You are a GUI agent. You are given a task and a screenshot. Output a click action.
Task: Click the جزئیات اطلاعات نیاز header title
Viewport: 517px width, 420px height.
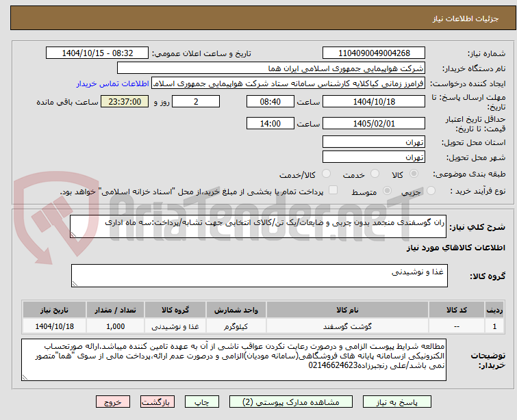(465, 18)
